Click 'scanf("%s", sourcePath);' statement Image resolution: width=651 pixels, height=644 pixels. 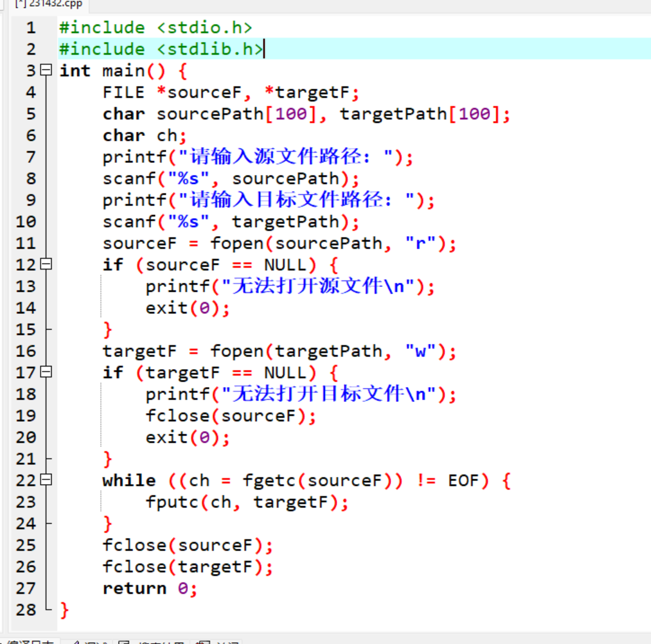point(231,179)
